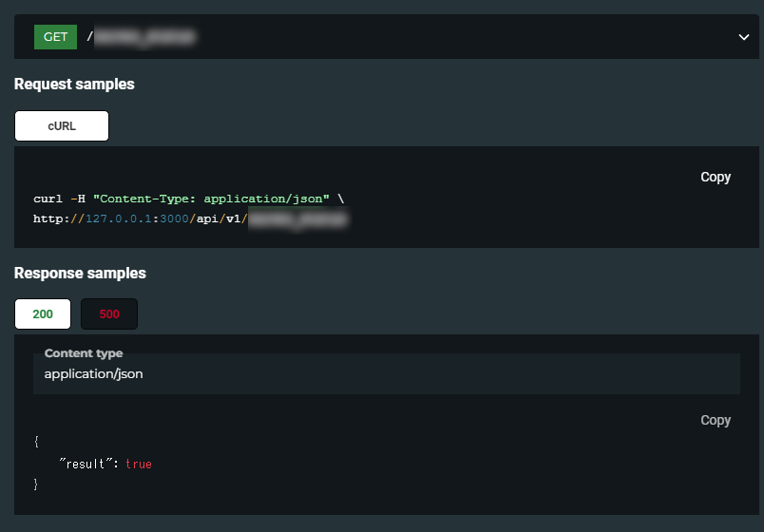This screenshot has height=532, width=764.
Task: Click the Request samples heading
Action: coord(74,85)
